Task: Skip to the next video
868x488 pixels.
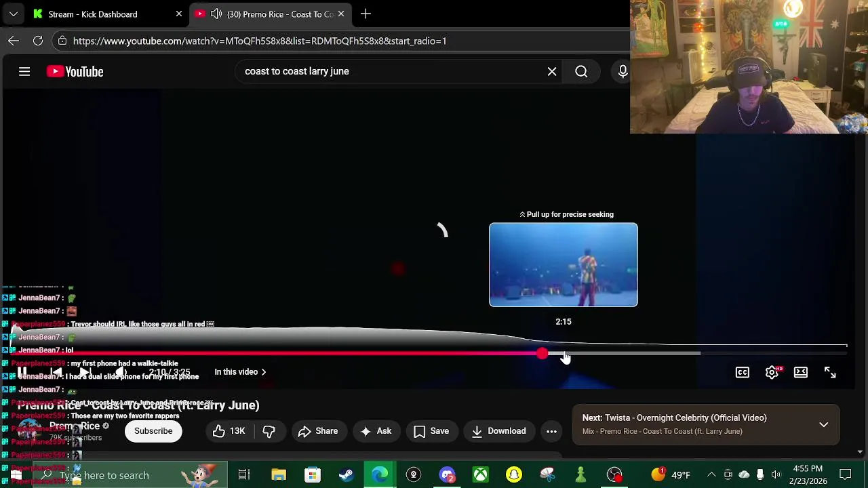Action: tap(87, 372)
